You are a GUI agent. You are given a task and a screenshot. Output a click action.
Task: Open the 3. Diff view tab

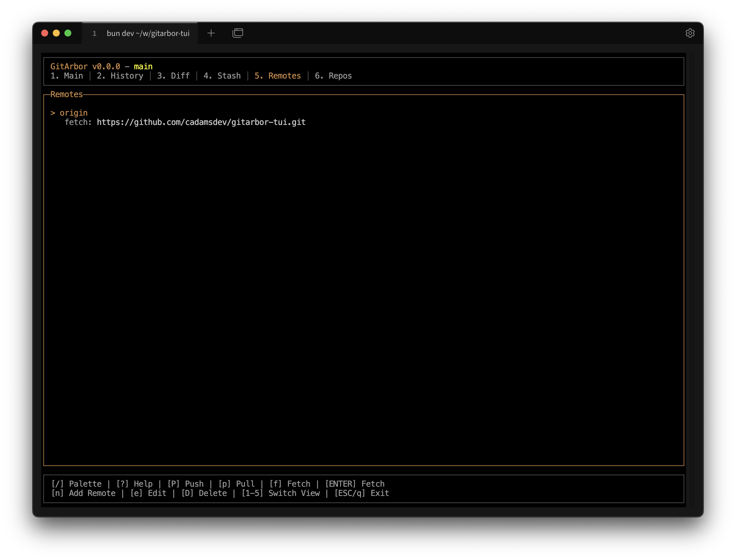tap(173, 76)
